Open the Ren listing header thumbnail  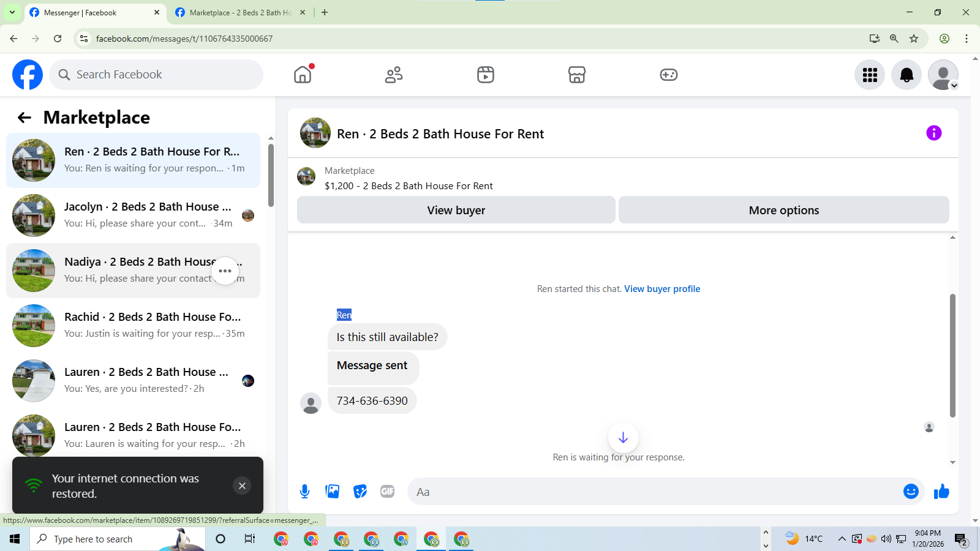point(315,133)
